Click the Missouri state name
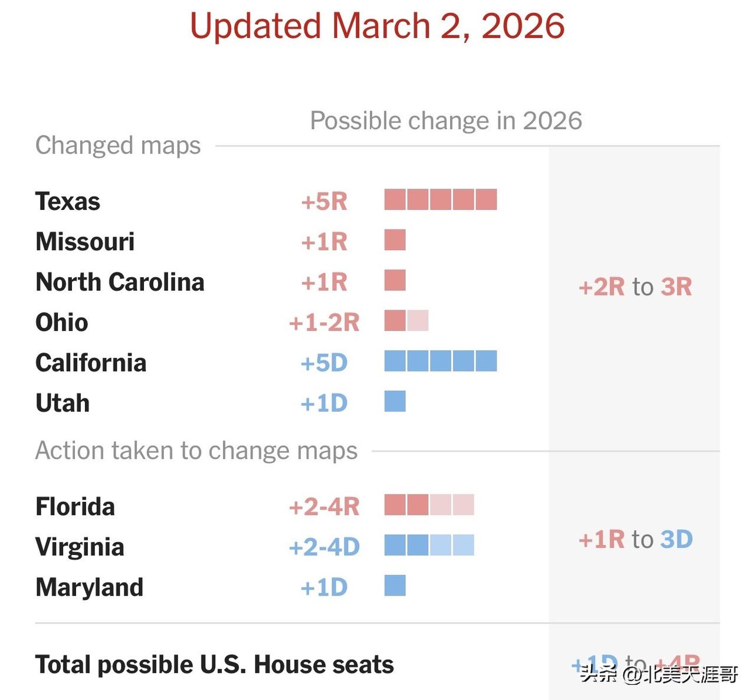Viewport: 755px width, 700px height. 85,242
